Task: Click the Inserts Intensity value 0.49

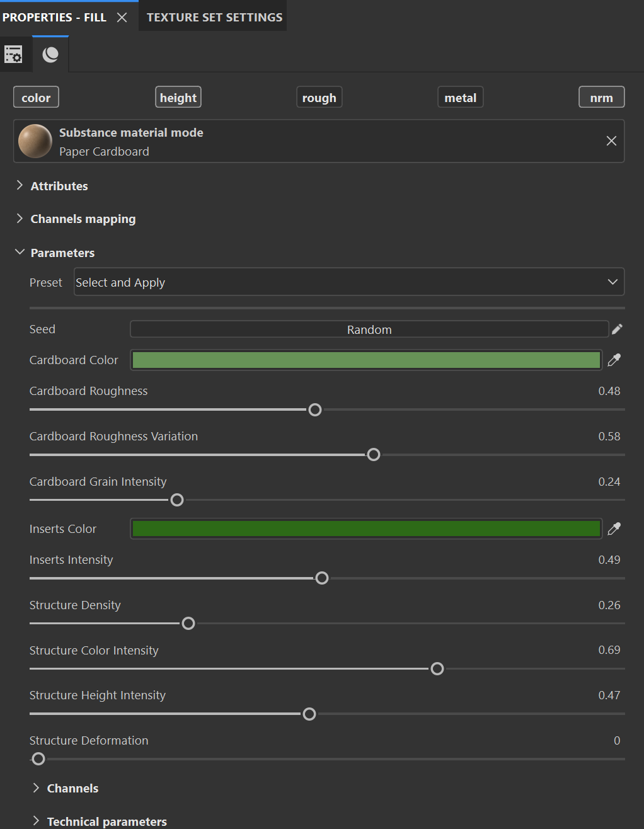Action: tap(609, 560)
